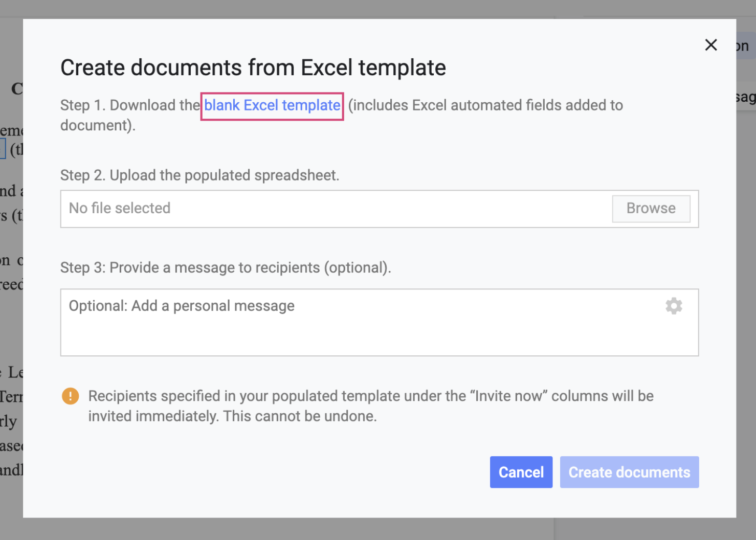Click the highlighted blank Excel template link

pyautogui.click(x=272, y=105)
